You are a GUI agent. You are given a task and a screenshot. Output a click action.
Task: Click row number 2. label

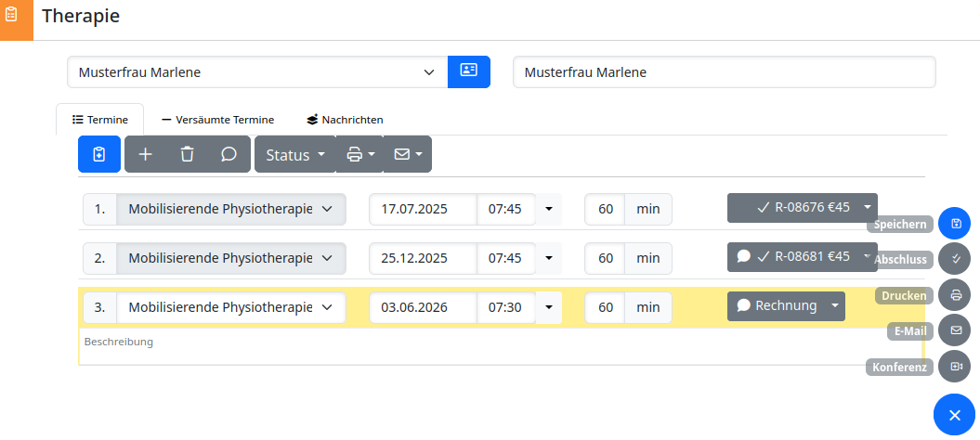point(100,257)
